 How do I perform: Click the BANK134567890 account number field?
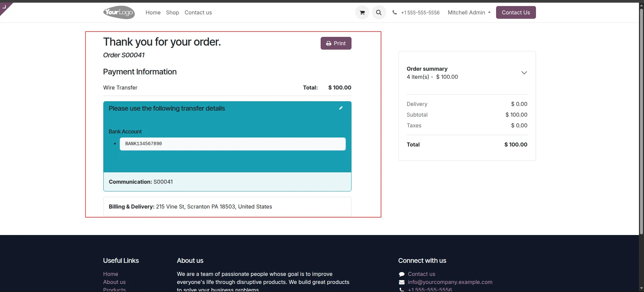pyautogui.click(x=232, y=144)
